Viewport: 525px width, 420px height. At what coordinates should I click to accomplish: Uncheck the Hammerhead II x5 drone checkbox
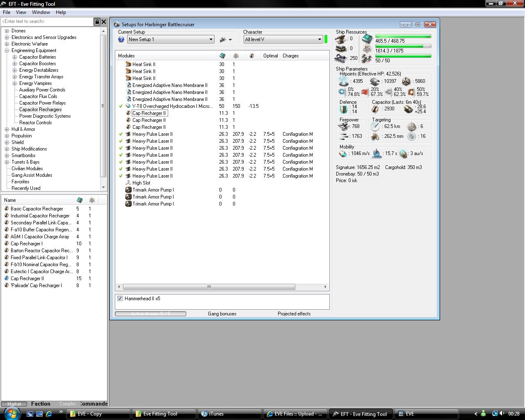pyautogui.click(x=120, y=299)
